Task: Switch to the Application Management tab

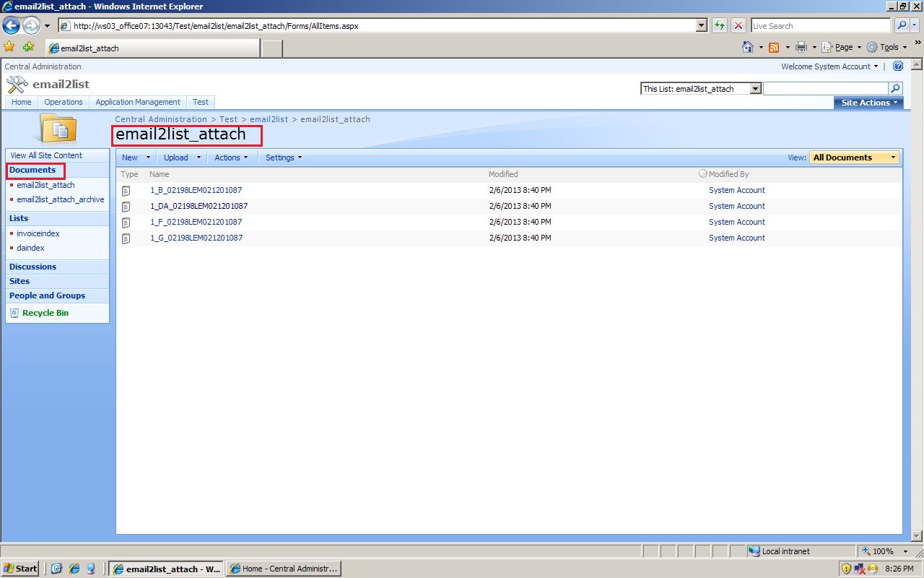Action: click(138, 102)
